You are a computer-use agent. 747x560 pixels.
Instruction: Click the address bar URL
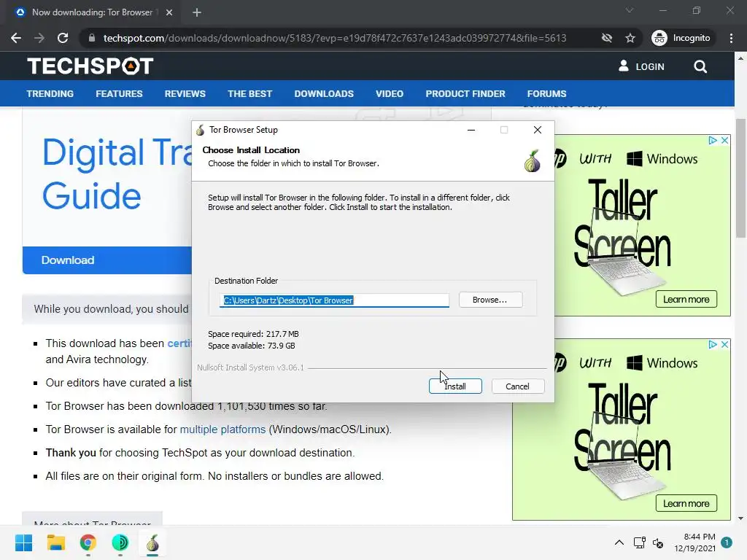[334, 38]
